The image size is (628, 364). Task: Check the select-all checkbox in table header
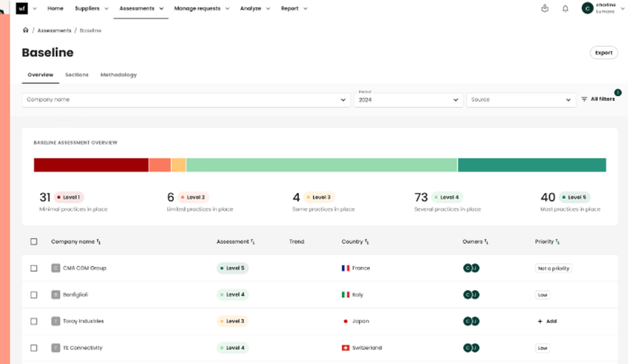[x=34, y=241]
